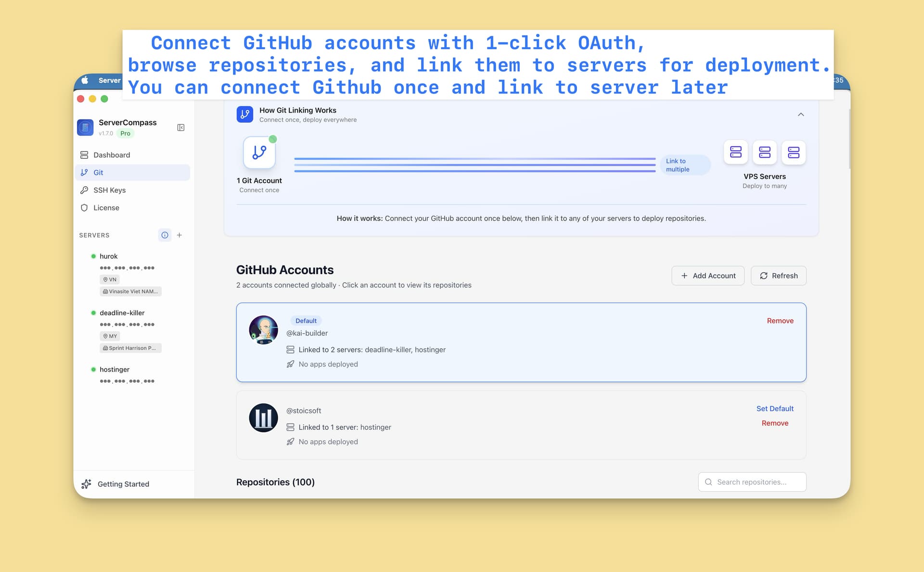Click the Git branch icon in sidebar
The width and height of the screenshot is (924, 572).
tap(85, 172)
